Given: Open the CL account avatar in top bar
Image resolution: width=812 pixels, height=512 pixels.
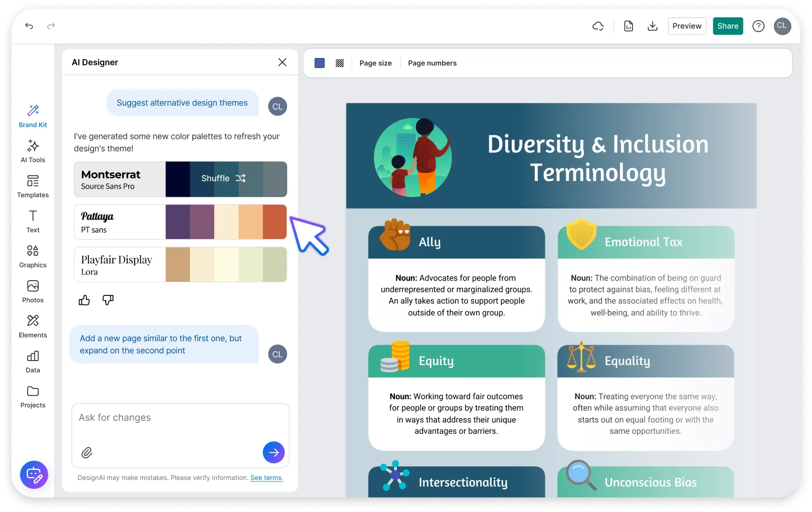Looking at the screenshot, I should coord(782,26).
